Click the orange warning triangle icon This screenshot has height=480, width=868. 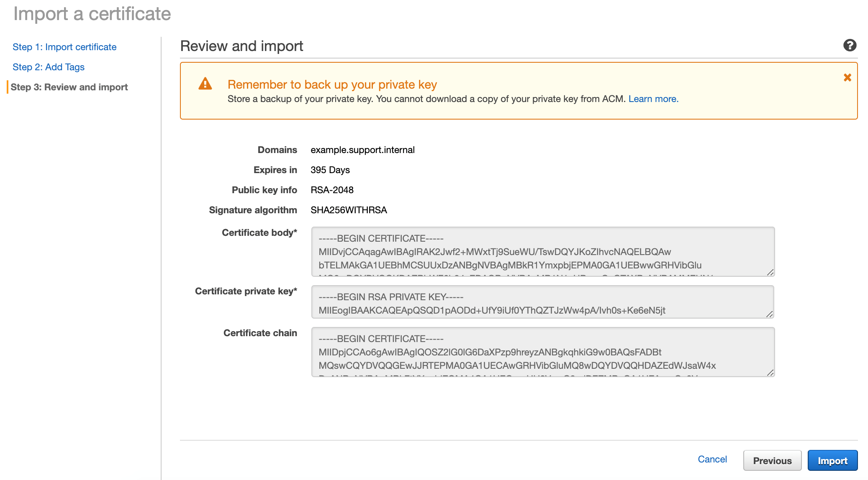coord(205,84)
